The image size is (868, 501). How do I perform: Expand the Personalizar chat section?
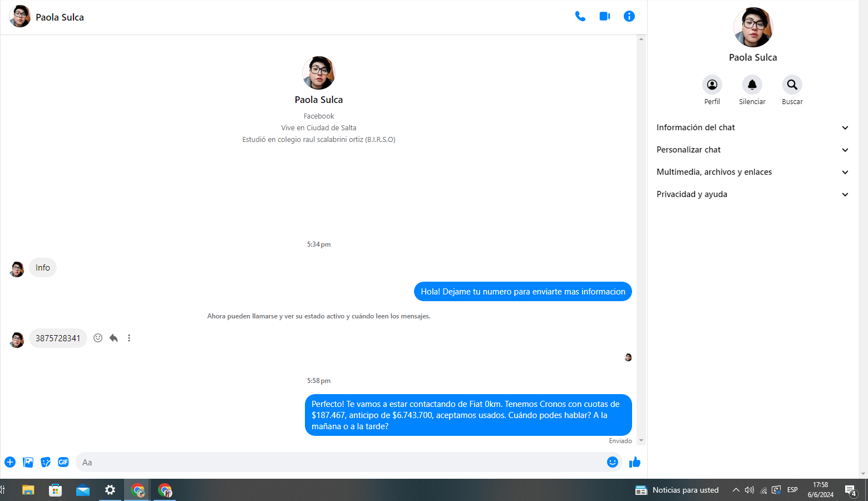[752, 150]
